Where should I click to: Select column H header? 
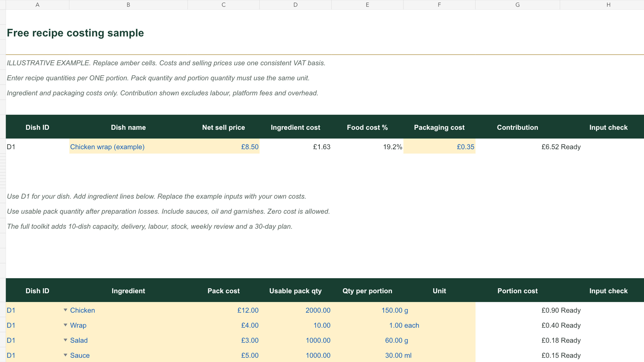(x=608, y=5)
